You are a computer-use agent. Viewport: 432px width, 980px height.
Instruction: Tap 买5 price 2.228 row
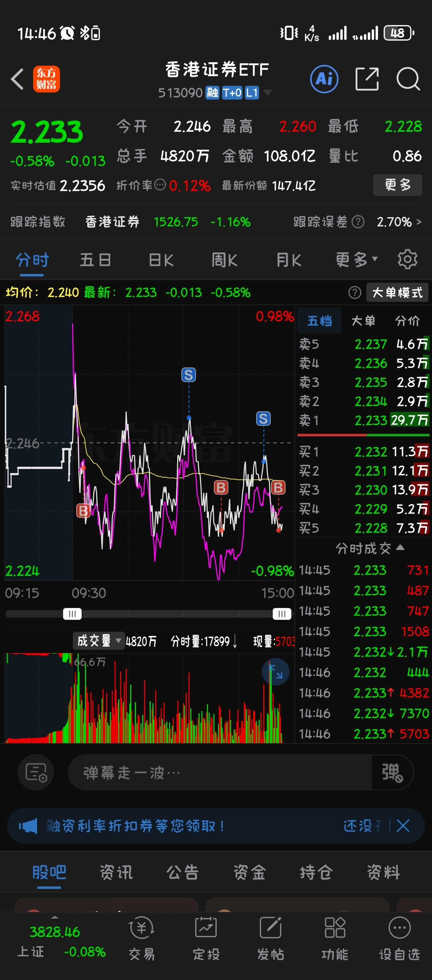[x=364, y=528]
